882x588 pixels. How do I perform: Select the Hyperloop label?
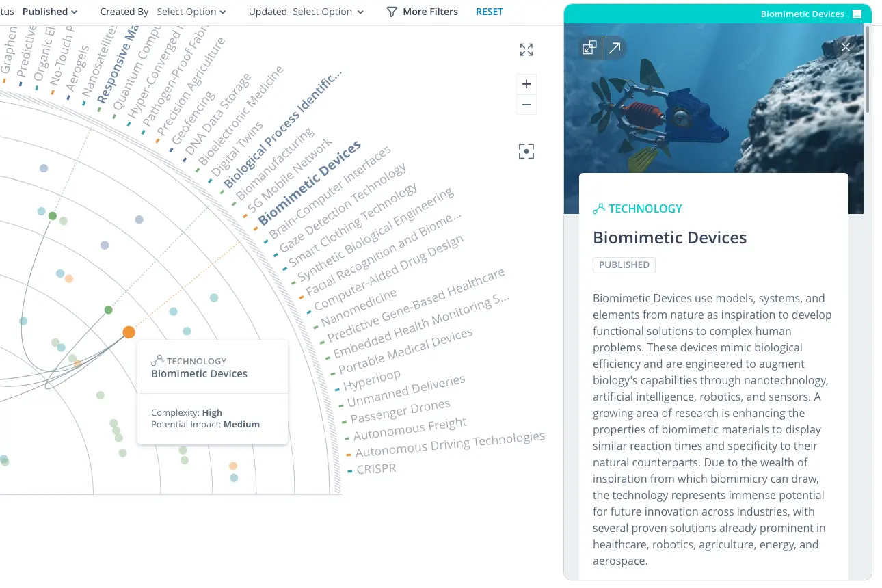pyautogui.click(x=373, y=380)
